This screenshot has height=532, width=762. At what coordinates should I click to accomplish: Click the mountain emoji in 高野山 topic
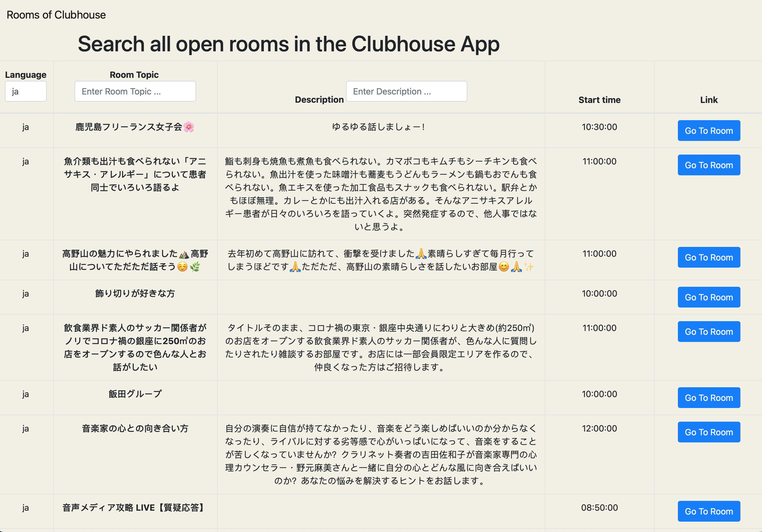[x=184, y=254]
